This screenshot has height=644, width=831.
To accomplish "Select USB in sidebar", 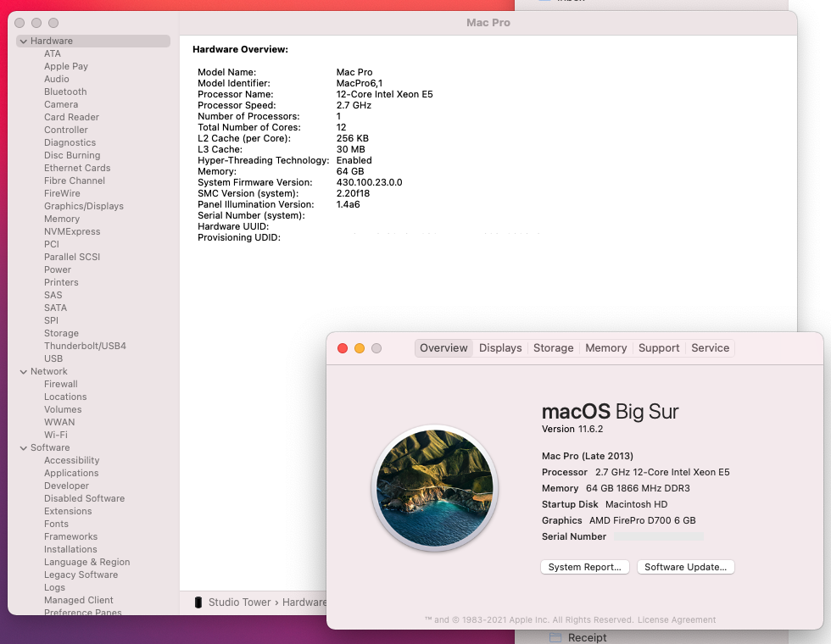I will click(53, 358).
